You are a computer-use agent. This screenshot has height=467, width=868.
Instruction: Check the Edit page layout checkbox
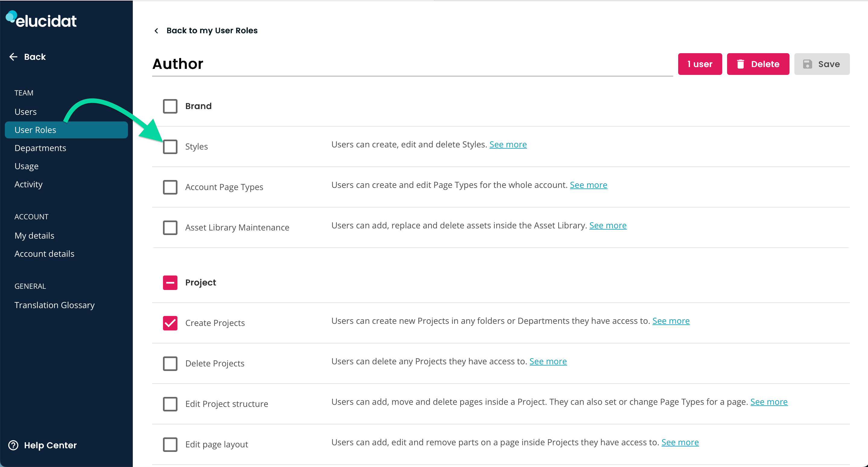pyautogui.click(x=170, y=444)
